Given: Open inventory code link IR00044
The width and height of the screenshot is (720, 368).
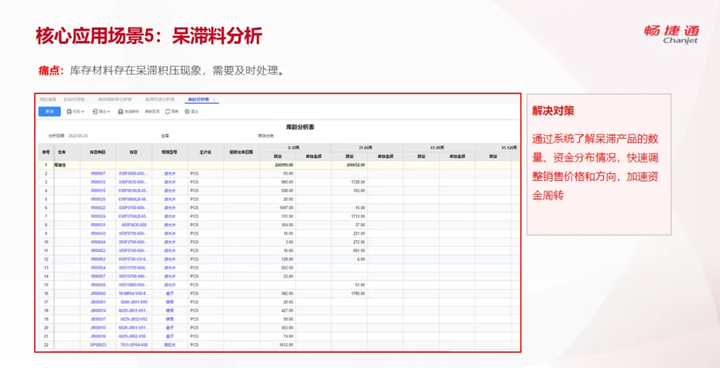Looking at the screenshot, I should point(98,242).
